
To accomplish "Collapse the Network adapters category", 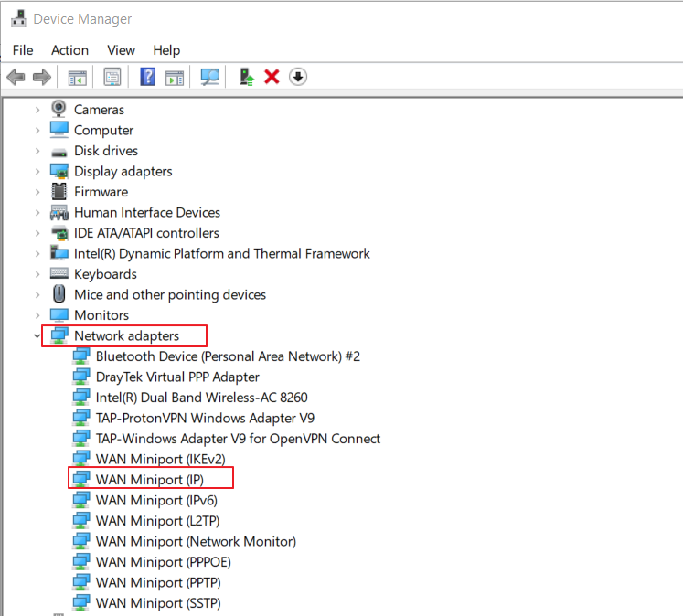I will click(x=37, y=335).
